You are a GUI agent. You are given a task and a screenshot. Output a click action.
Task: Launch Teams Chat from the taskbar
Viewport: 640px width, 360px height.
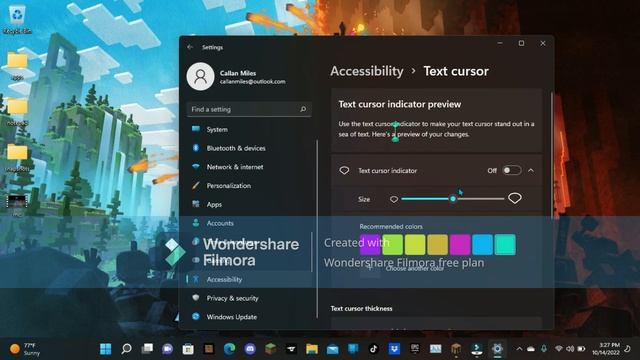click(x=167, y=349)
